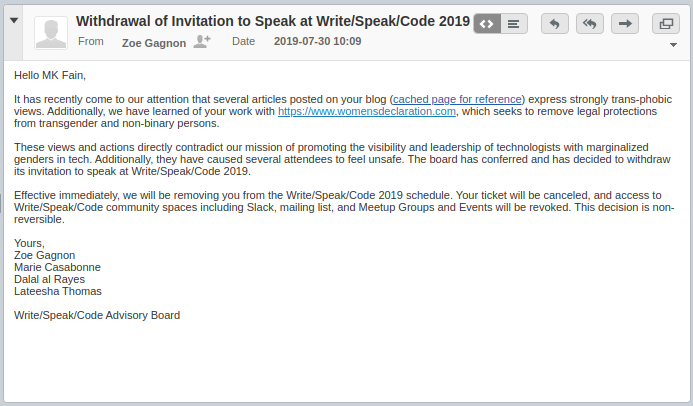This screenshot has width=693, height=406.
Task: Select the greeting 'Hello MK Fain,'
Action: (50, 76)
